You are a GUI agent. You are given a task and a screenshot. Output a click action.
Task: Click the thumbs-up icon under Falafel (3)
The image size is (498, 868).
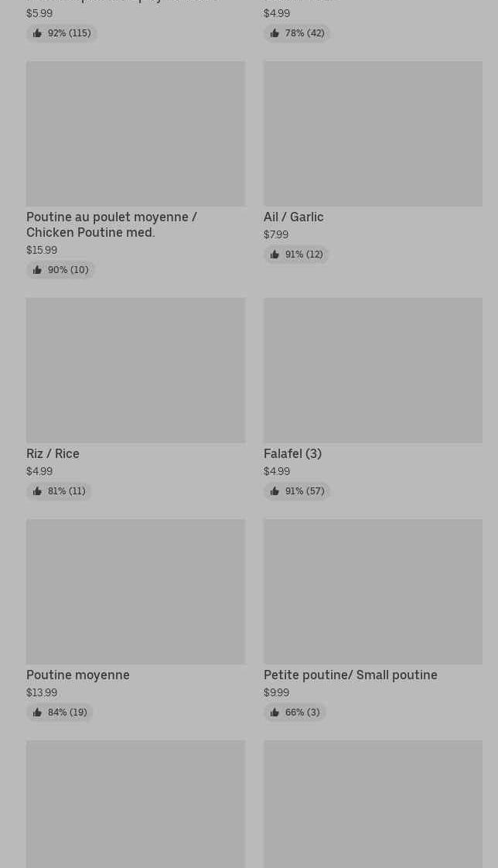(275, 491)
